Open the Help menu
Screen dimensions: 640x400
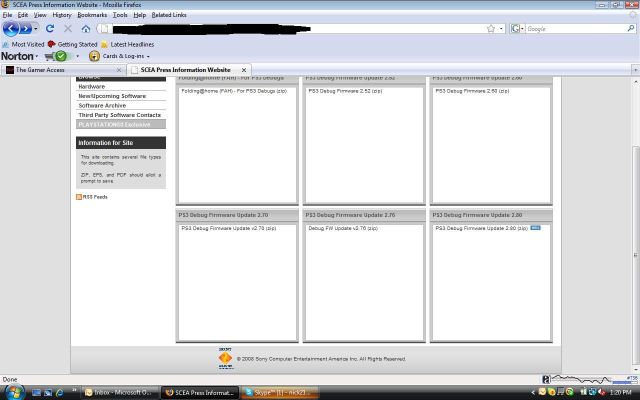[140, 15]
